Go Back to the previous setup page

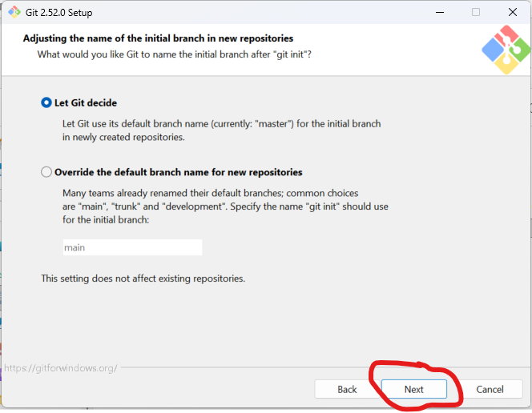pyautogui.click(x=347, y=389)
